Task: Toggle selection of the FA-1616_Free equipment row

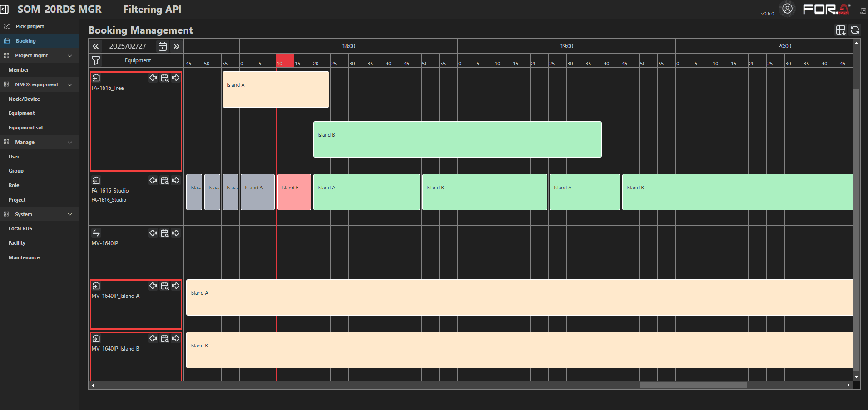Action: tap(96, 78)
